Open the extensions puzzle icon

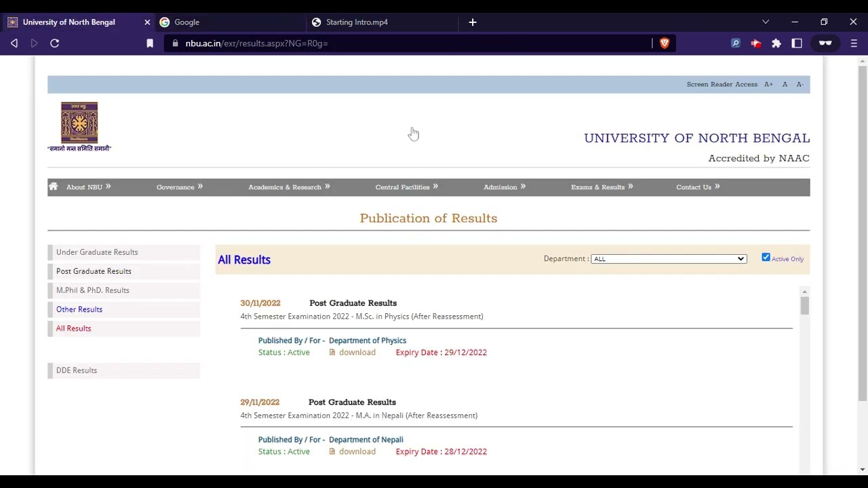(x=776, y=43)
